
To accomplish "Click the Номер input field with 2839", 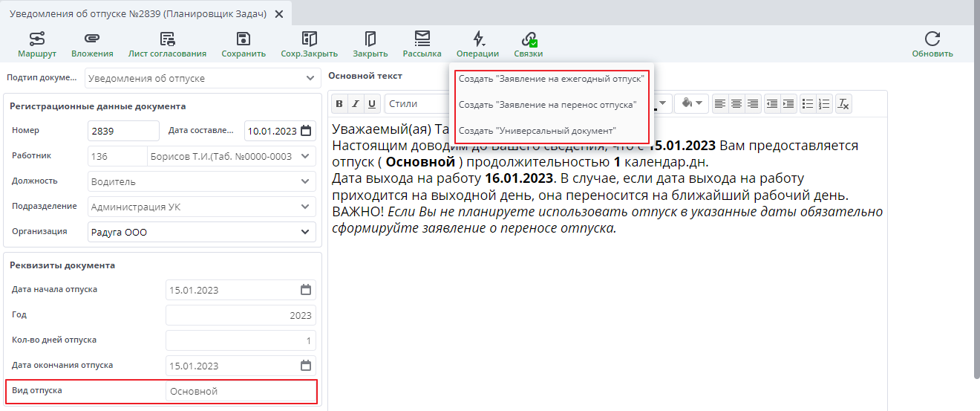I will [122, 131].
